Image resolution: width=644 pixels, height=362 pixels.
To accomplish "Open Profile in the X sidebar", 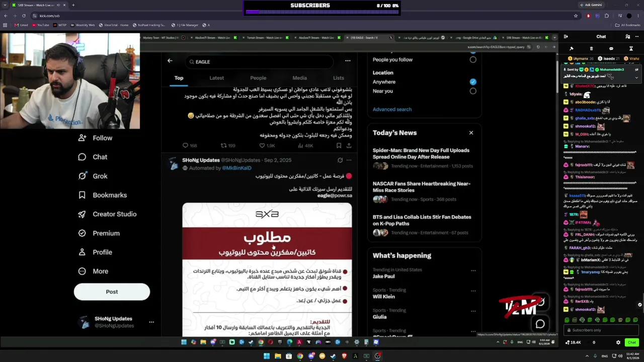I will 95,252.
